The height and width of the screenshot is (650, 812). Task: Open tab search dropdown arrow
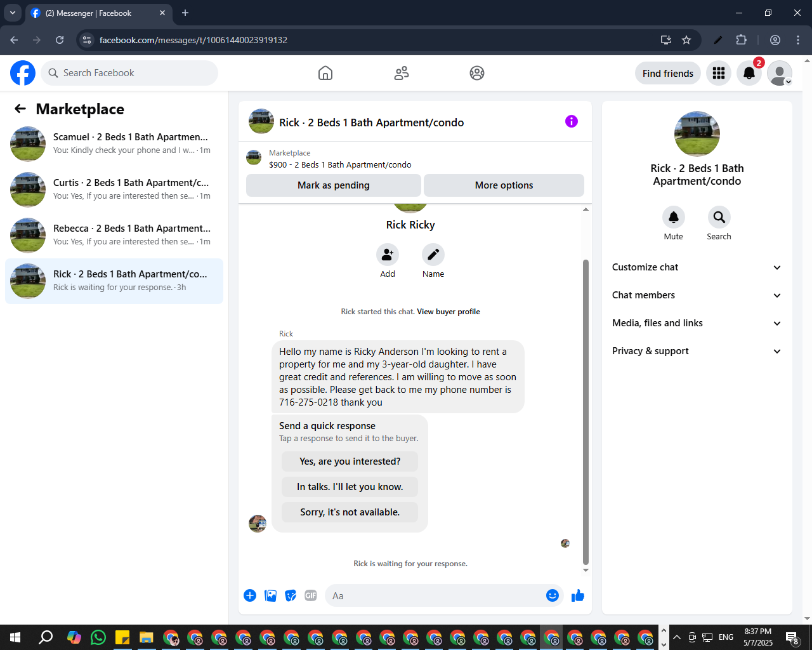pyautogui.click(x=13, y=13)
